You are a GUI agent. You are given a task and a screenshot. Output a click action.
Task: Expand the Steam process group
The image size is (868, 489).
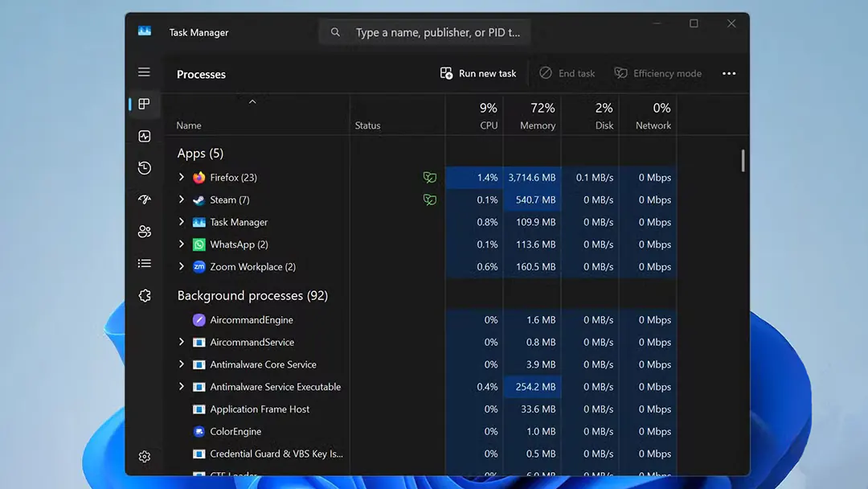182,199
